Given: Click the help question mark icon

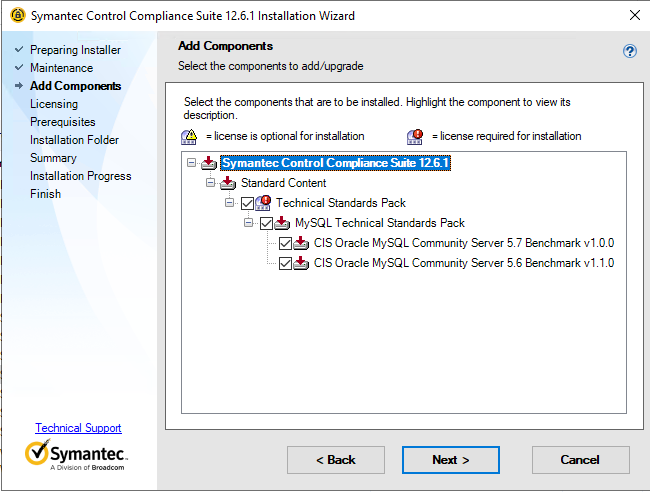Looking at the screenshot, I should pyautogui.click(x=630, y=52).
